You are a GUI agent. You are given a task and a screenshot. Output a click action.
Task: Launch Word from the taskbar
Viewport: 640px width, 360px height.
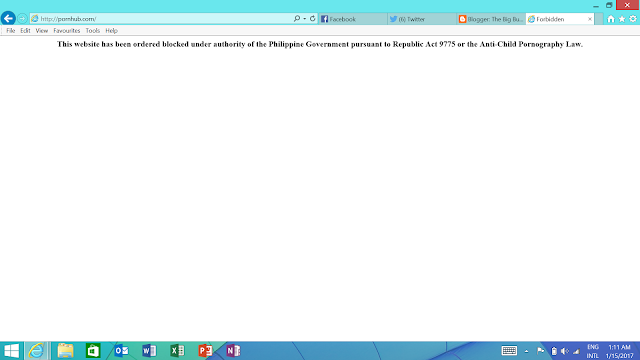coord(149,351)
